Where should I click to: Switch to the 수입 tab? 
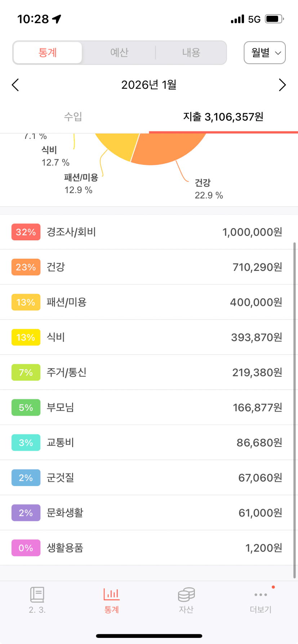click(x=73, y=117)
